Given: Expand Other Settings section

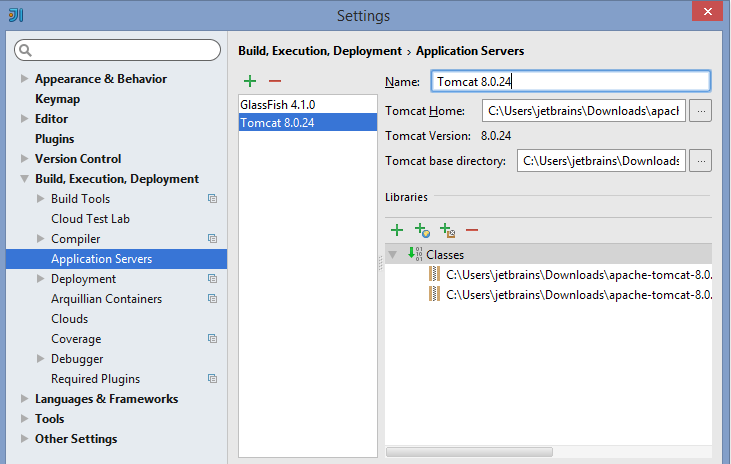Looking at the screenshot, I should tap(24, 439).
